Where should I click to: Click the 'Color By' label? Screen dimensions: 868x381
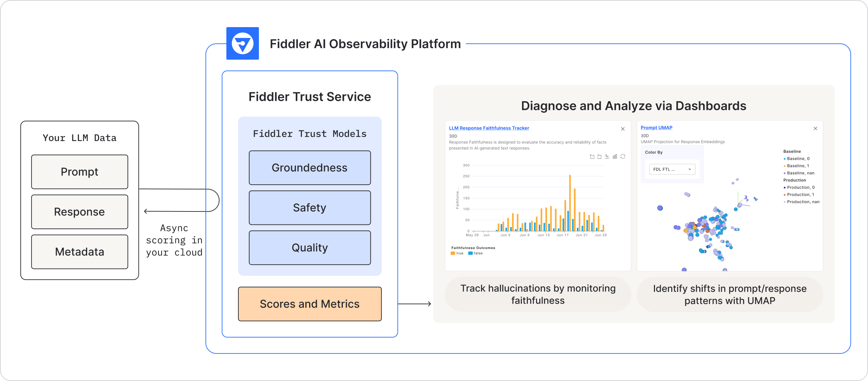(x=654, y=152)
